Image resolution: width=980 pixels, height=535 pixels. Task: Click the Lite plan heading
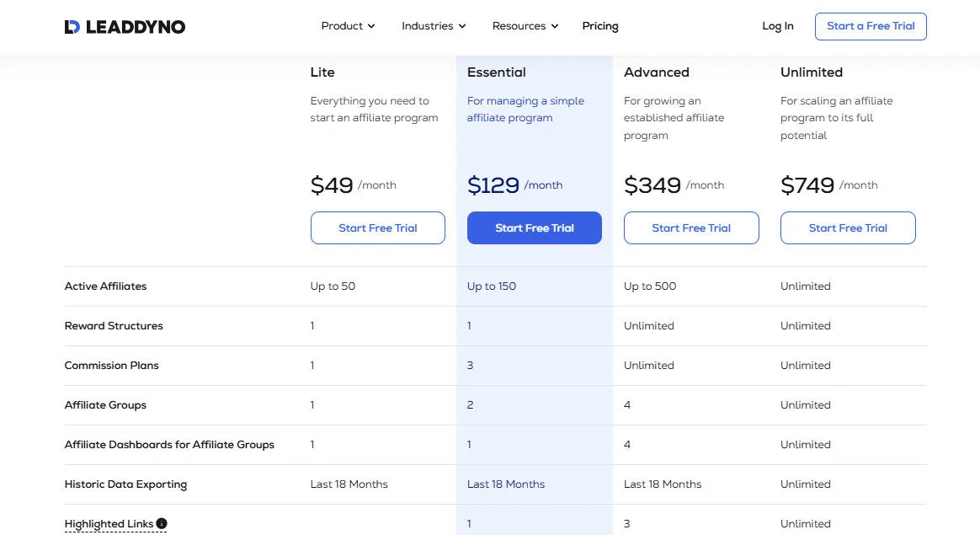(x=322, y=72)
